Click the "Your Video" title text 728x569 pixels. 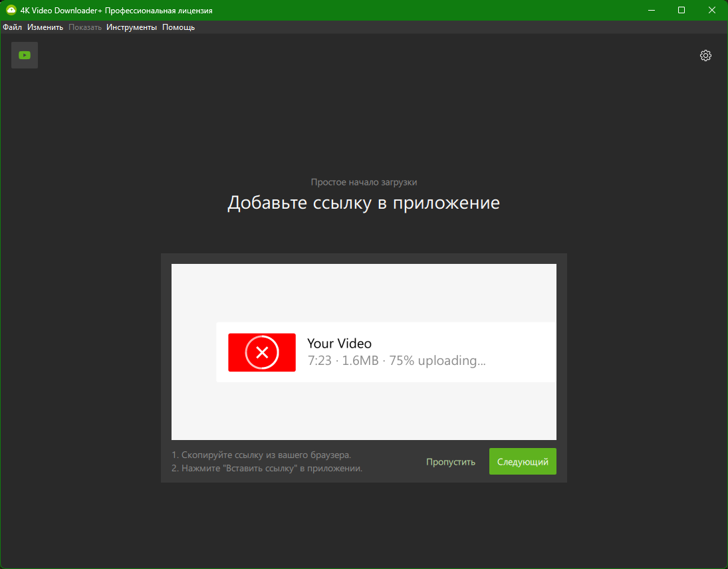point(339,344)
